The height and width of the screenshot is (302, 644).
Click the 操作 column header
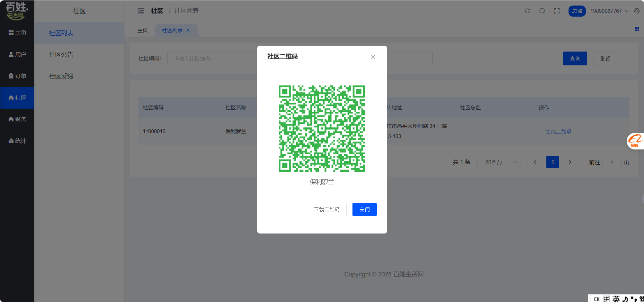pyautogui.click(x=544, y=108)
